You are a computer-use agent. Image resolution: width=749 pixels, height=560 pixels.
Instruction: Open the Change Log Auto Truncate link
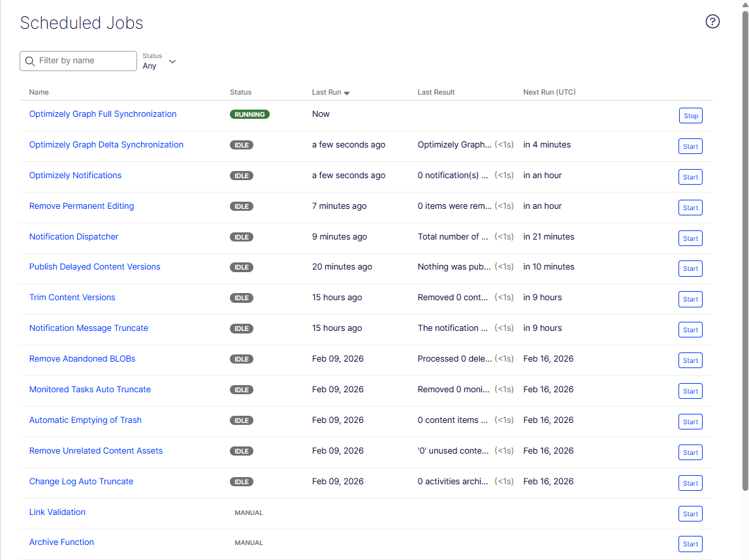(81, 481)
